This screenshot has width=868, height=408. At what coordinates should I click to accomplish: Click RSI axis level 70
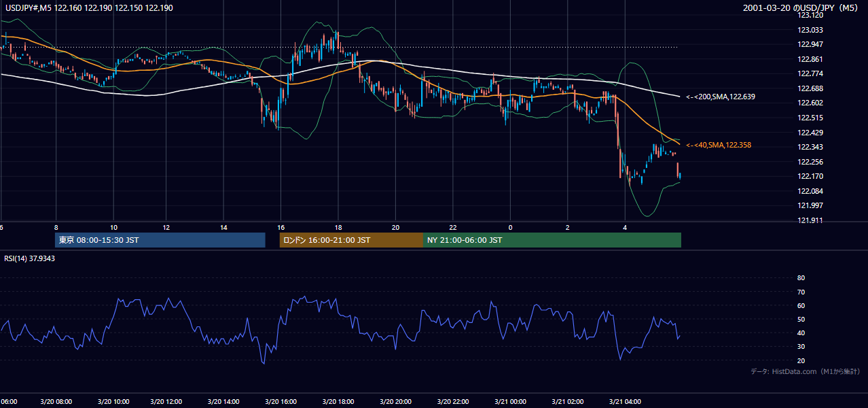(x=801, y=292)
